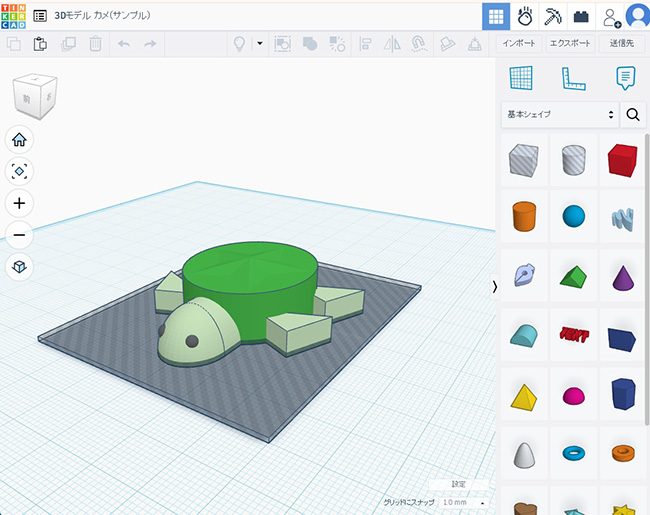Select the Ruler tool
Image resolution: width=650 pixels, height=515 pixels.
click(x=574, y=78)
